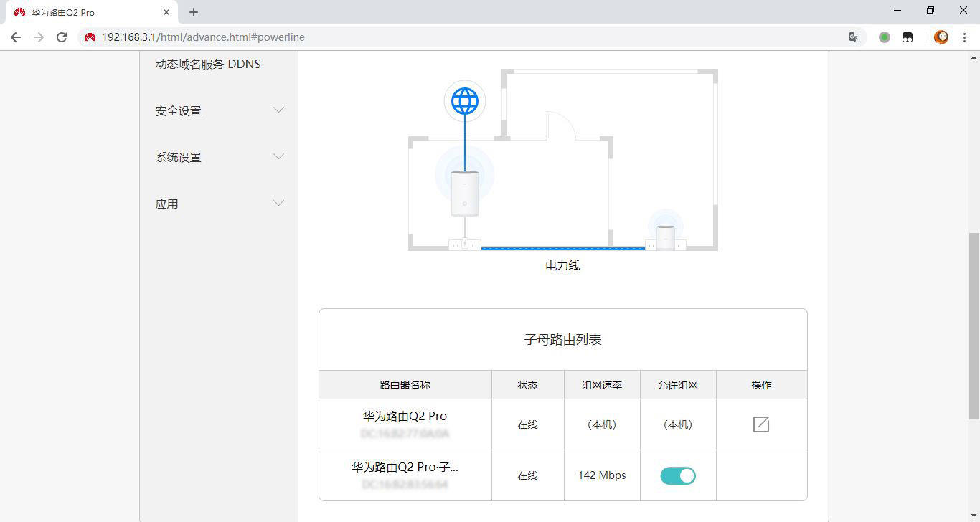Click the page vertical scrollbar thumb
Screen dimensions: 980x522
[974, 326]
